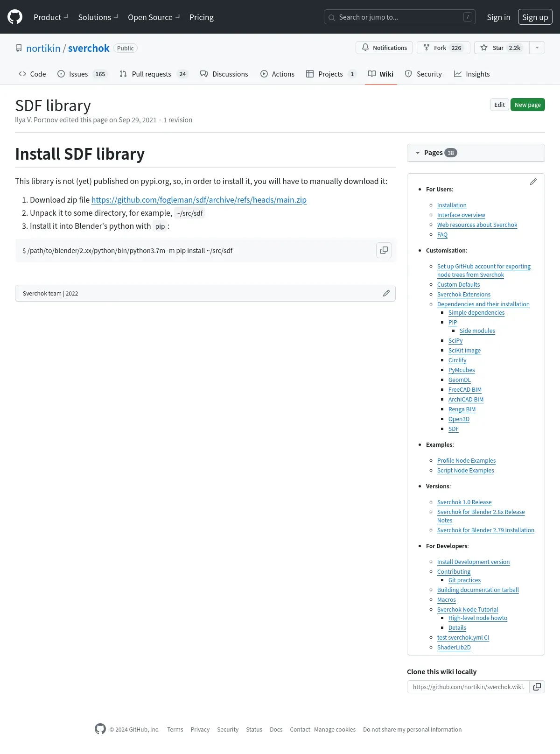Viewport: 560px width, 754px height.
Task: Open the Insights tab
Action: pyautogui.click(x=472, y=74)
